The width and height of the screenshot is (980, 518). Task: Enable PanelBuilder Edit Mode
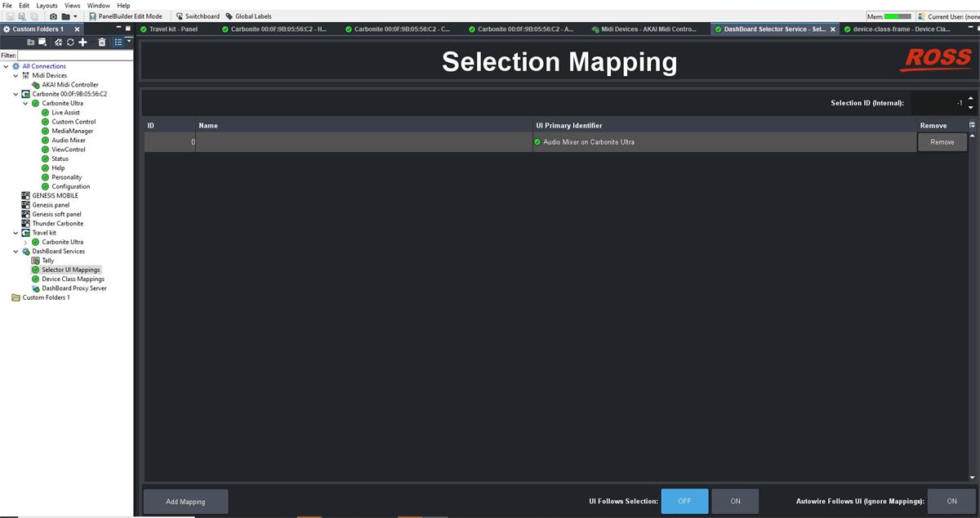pos(125,16)
